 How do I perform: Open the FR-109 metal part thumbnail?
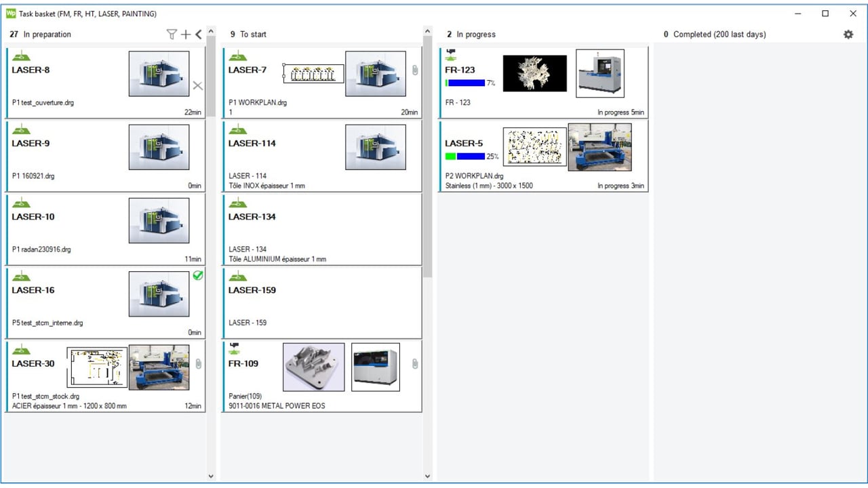click(313, 367)
